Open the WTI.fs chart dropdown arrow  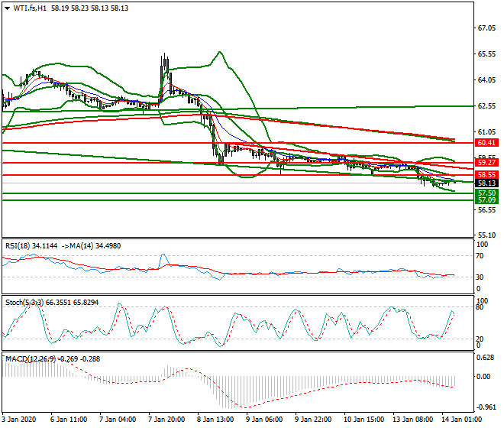[8, 8]
